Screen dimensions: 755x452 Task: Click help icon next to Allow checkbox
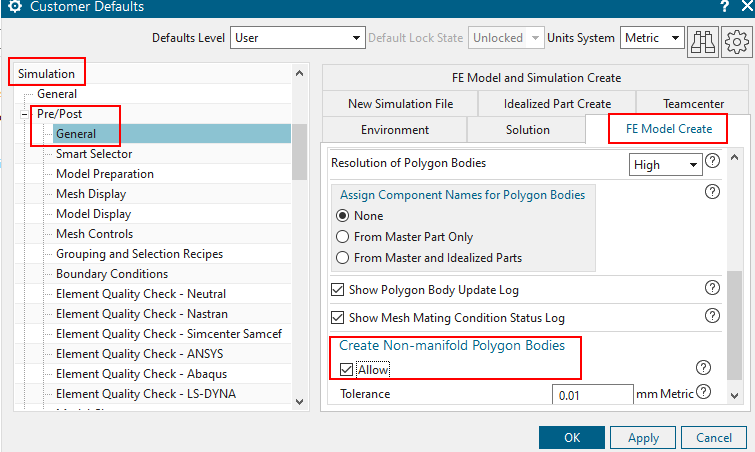(x=704, y=368)
